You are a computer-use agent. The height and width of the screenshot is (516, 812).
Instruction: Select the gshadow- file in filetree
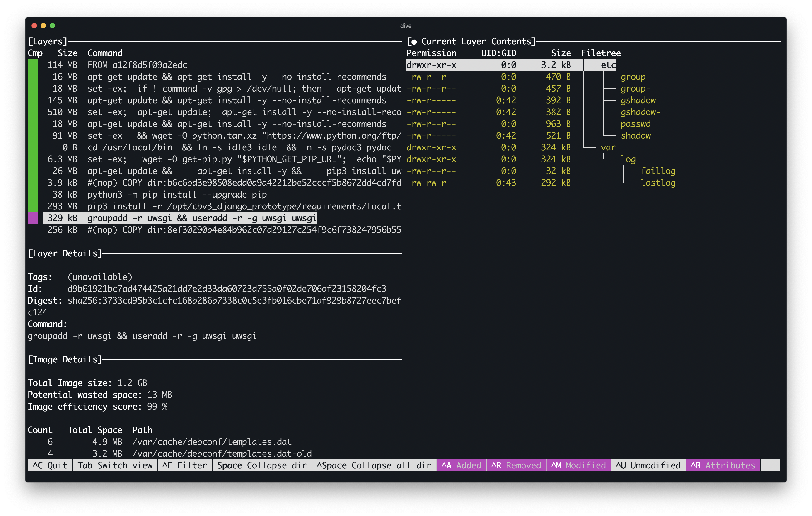point(640,112)
